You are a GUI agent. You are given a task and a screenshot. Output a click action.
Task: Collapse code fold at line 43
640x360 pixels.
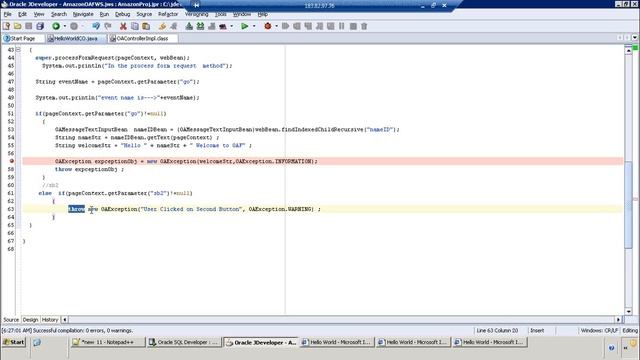tap(18, 49)
